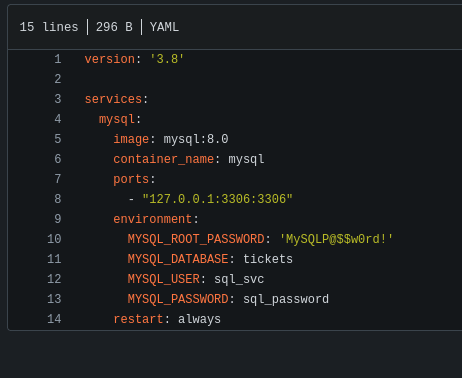
Task: Click the container_name key
Action: 164,159
